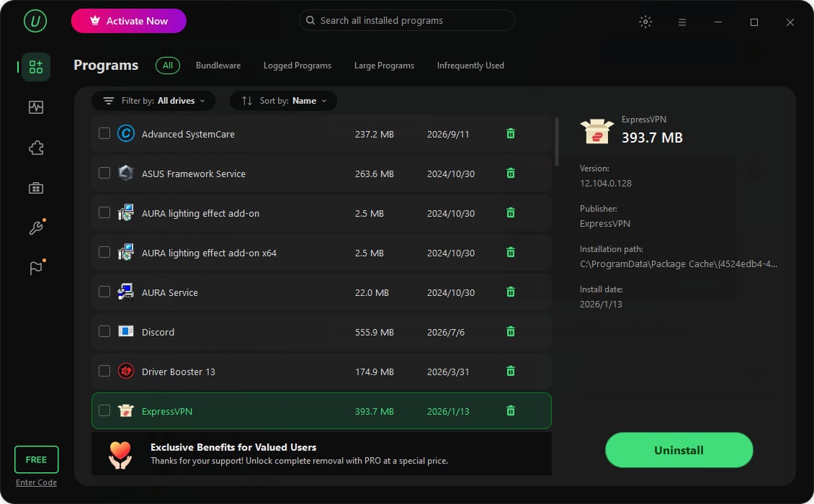Tick the Advanced SystemCare checkbox

104,133
